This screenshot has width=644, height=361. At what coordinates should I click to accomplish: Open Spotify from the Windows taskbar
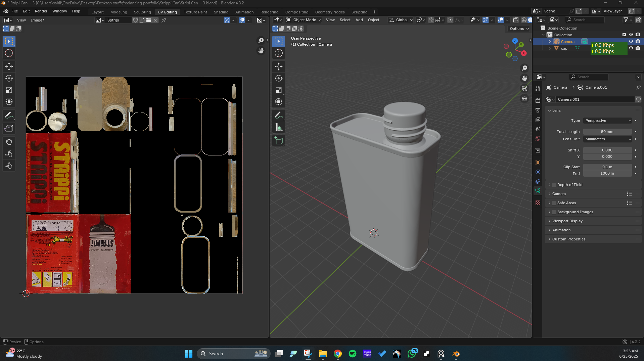click(x=353, y=354)
